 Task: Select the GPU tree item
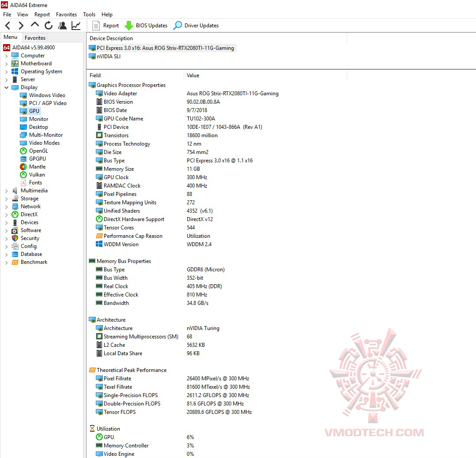(x=30, y=111)
